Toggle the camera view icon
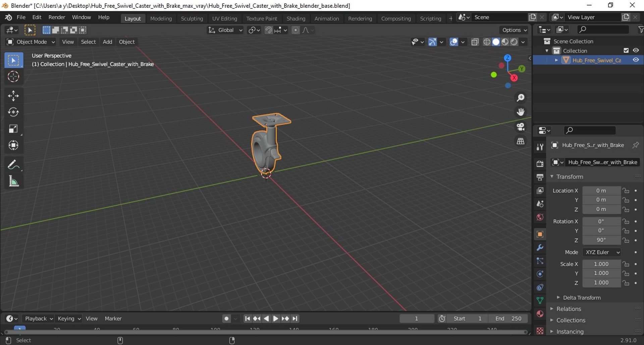The image size is (644, 345). 521,127
